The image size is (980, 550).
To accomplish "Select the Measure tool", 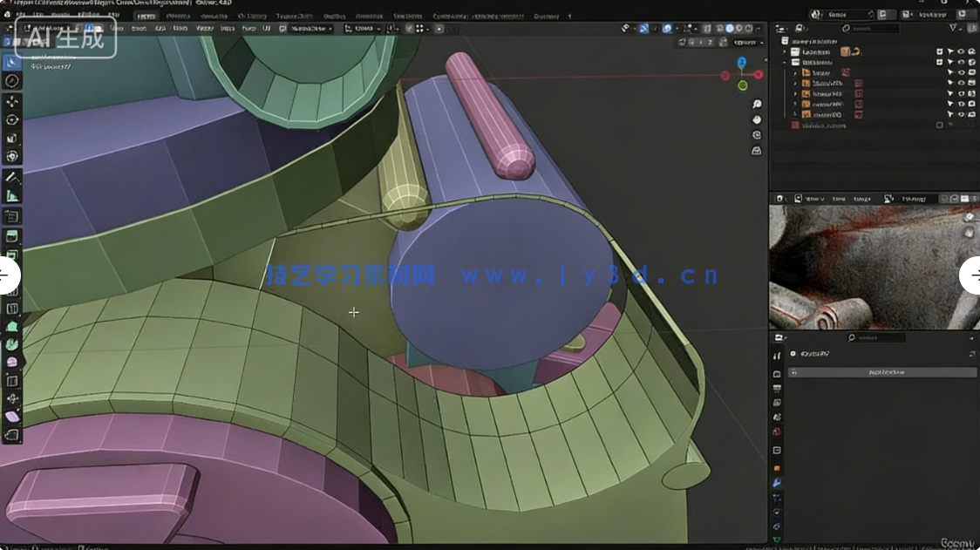I will click(12, 194).
